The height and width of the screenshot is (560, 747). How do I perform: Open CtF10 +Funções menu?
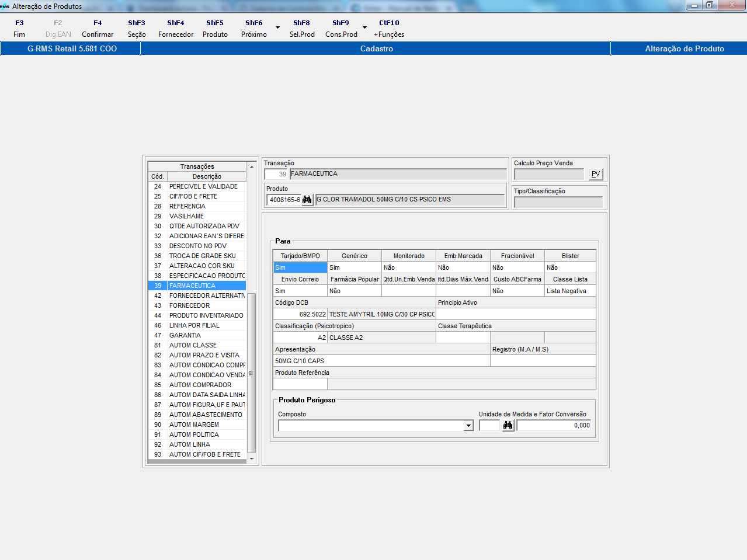pos(389,29)
